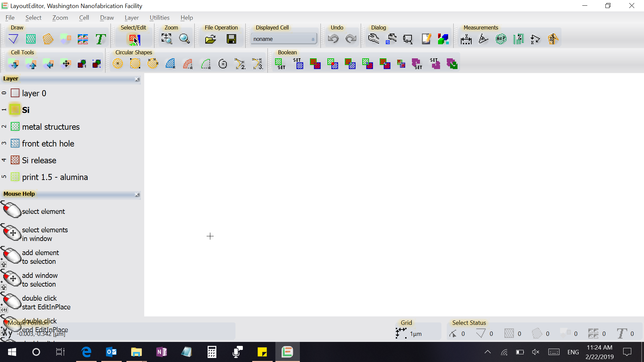Image resolution: width=644 pixels, height=362 pixels.
Task: Click the front etch hole blue swatch
Action: pyautogui.click(x=15, y=143)
